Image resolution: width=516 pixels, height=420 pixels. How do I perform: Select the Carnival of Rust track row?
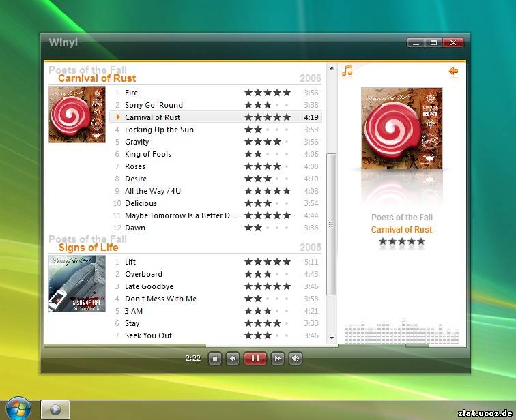click(216, 117)
